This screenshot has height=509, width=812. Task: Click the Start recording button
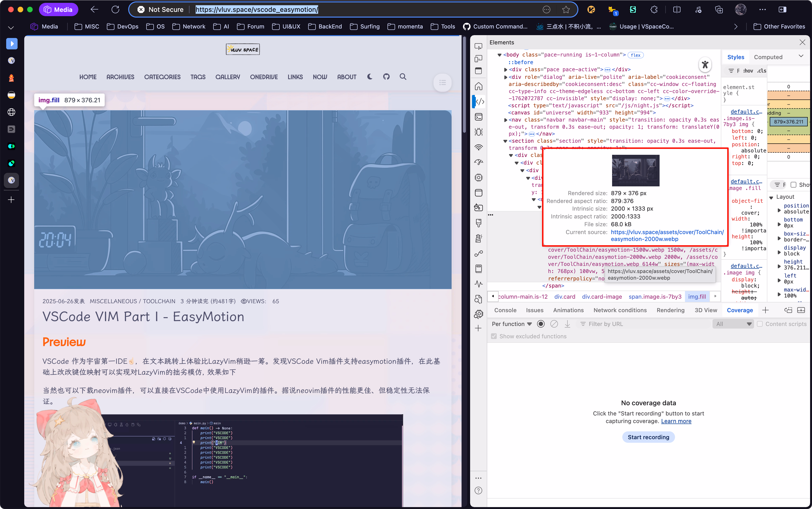[x=648, y=437]
